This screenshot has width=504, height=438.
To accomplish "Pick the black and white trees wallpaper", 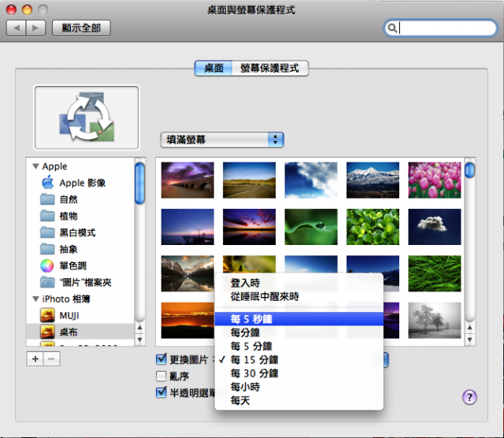I will [434, 321].
